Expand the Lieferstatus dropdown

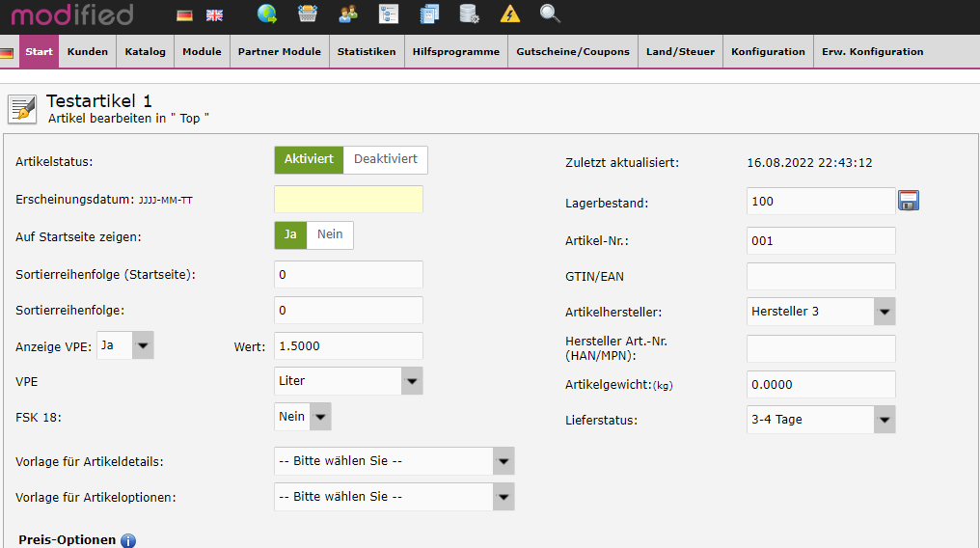point(884,420)
